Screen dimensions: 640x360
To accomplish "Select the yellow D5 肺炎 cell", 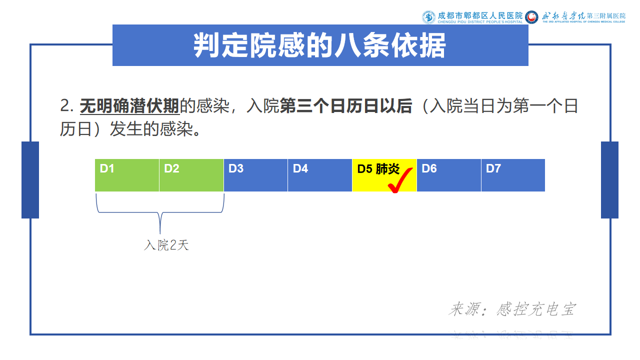I will [x=384, y=175].
